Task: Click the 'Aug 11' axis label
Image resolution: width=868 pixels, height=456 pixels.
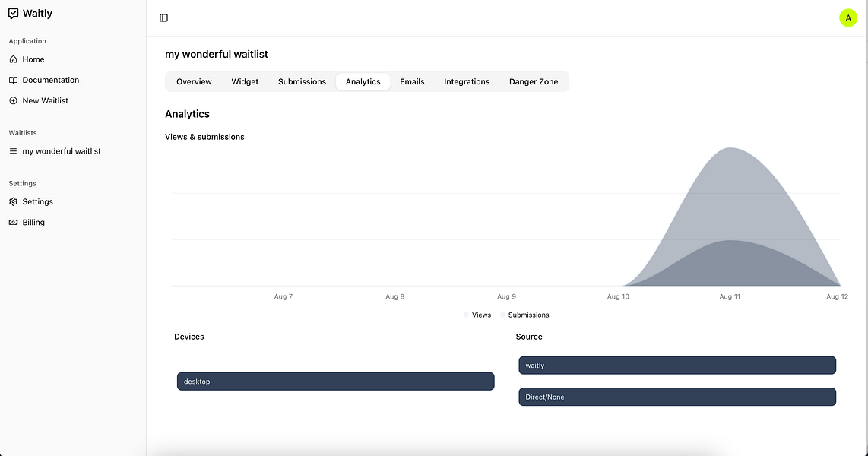Action: [730, 296]
